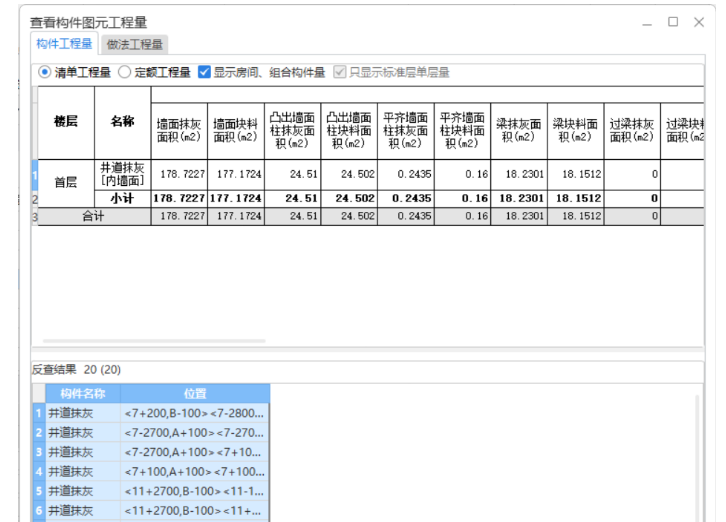Click position <11+2700,B-100><11+...

click(195, 510)
